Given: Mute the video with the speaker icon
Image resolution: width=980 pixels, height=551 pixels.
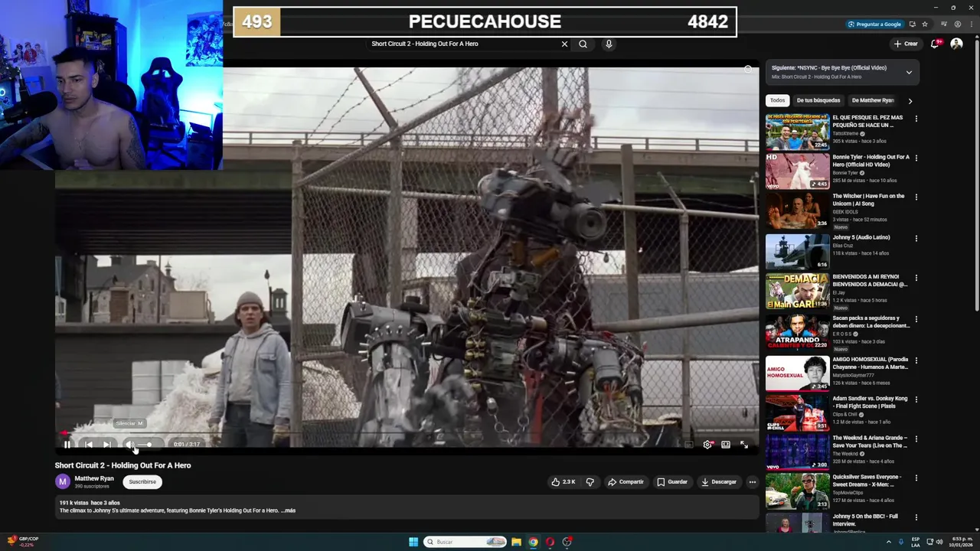Looking at the screenshot, I should point(129,445).
